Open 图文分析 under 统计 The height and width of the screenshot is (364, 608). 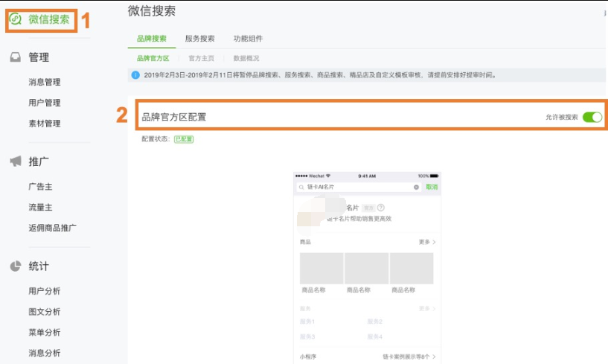(x=45, y=312)
